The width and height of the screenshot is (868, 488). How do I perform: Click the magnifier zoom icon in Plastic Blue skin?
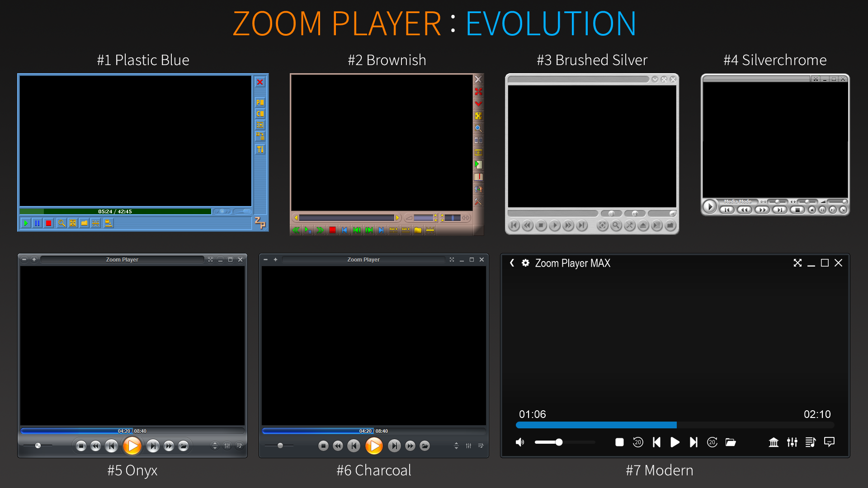pyautogui.click(x=61, y=223)
